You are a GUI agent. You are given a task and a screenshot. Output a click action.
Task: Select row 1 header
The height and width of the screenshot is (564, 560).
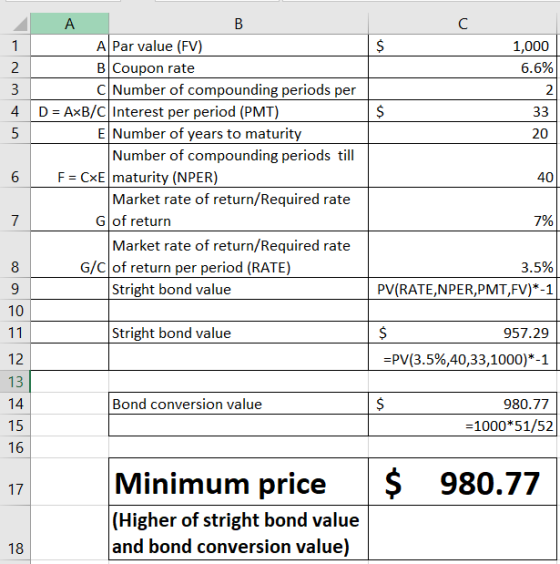click(15, 46)
